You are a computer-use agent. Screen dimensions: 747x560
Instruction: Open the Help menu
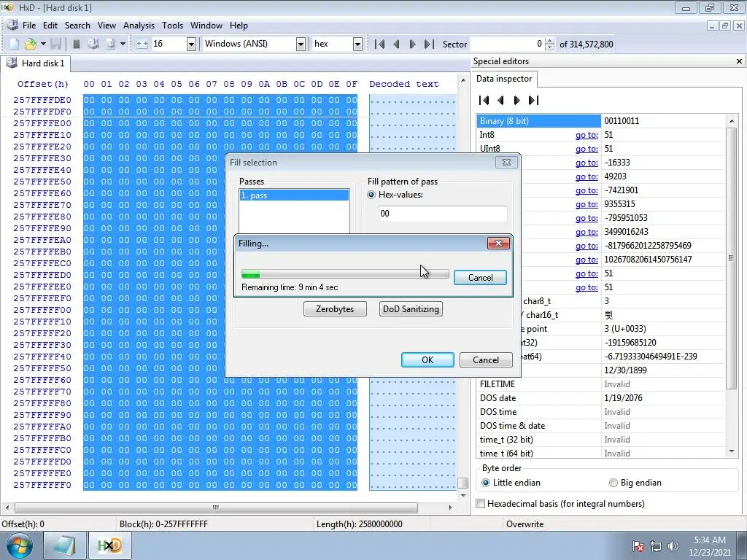pos(239,26)
